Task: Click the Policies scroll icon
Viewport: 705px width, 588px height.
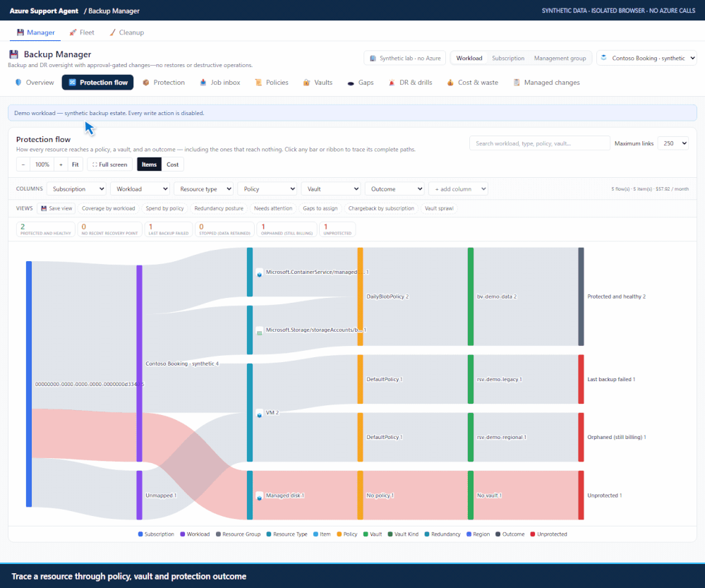Action: pyautogui.click(x=258, y=83)
